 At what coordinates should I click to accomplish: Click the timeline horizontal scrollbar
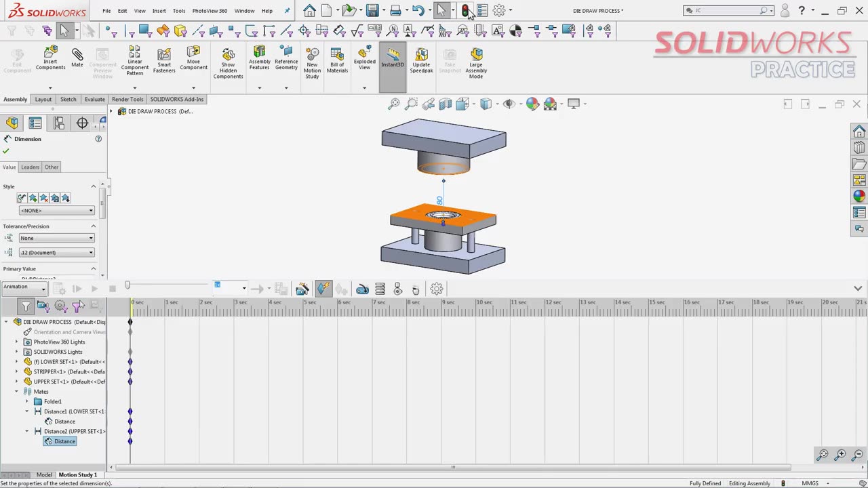453,467
